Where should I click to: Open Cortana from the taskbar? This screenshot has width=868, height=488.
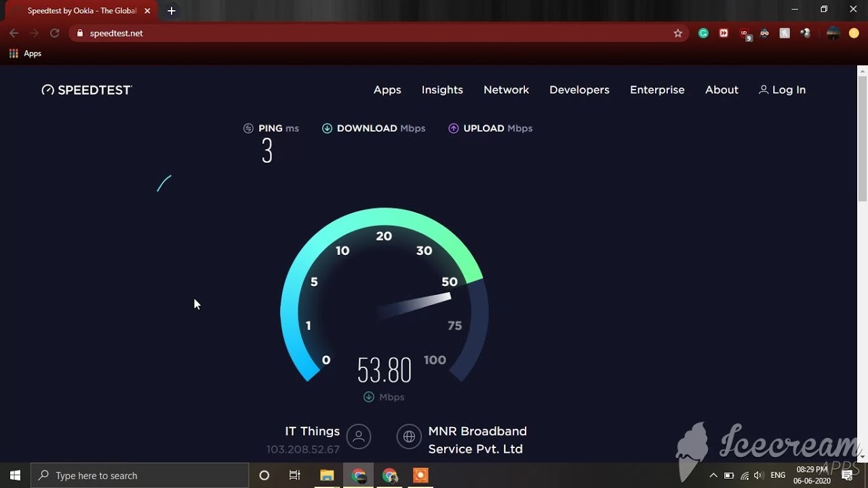(264, 475)
